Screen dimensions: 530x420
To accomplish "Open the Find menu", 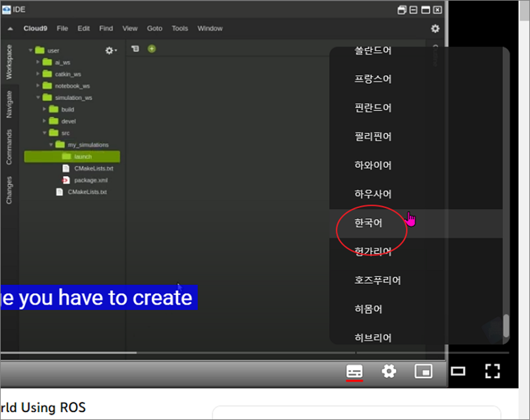I will coord(106,28).
